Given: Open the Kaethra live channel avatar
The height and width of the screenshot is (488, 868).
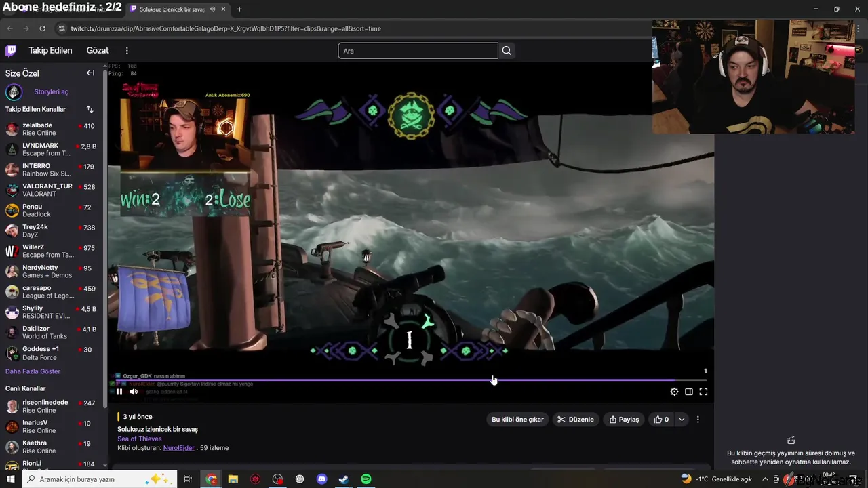Looking at the screenshot, I should [12, 447].
